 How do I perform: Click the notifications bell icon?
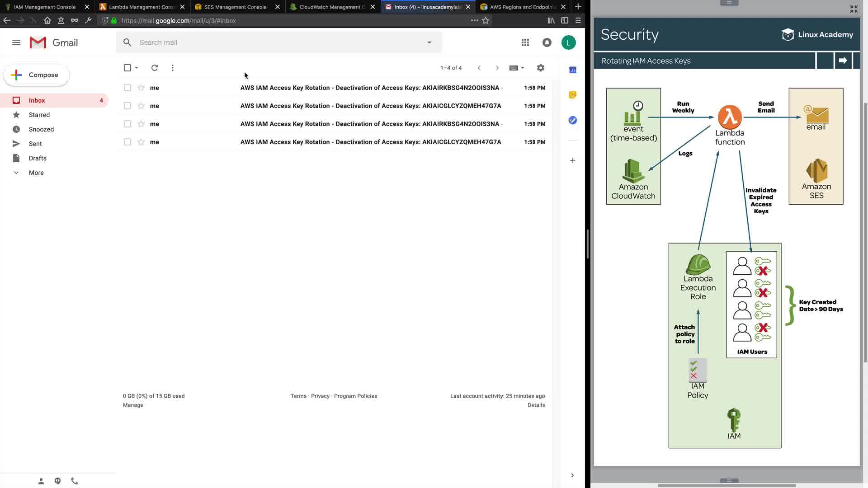[547, 42]
